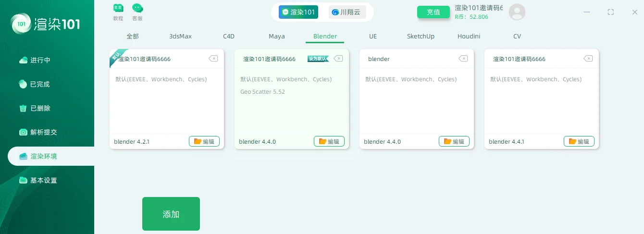Click the Geo Scatter 5.52 plugin text
The height and width of the screenshot is (234, 644).
(x=262, y=92)
